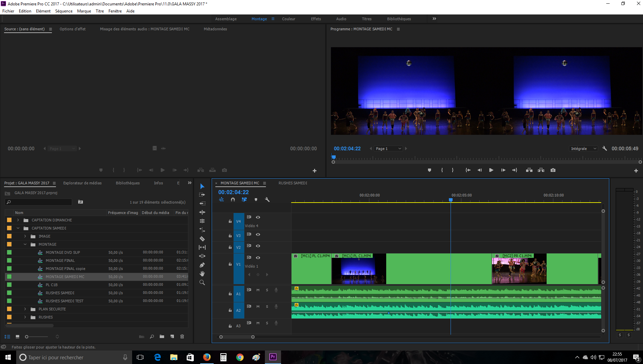This screenshot has height=364, width=643.
Task: Switch to Audio workspace
Action: point(341,19)
